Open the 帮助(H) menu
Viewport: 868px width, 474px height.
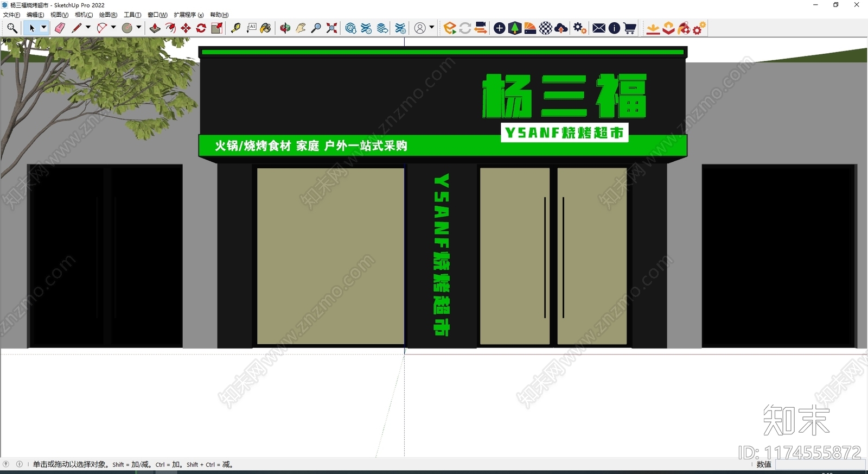click(219, 15)
